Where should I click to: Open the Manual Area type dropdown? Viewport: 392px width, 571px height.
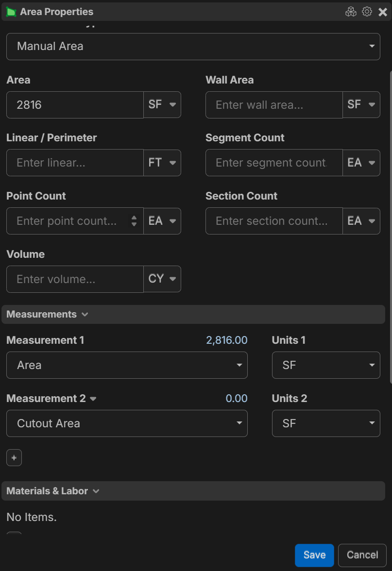[193, 47]
